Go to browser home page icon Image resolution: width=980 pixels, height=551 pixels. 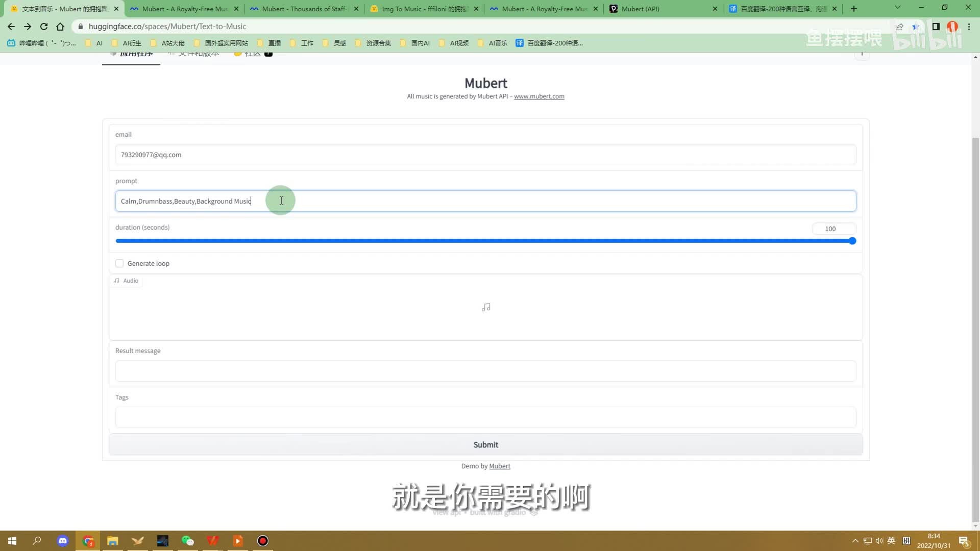tap(60, 27)
